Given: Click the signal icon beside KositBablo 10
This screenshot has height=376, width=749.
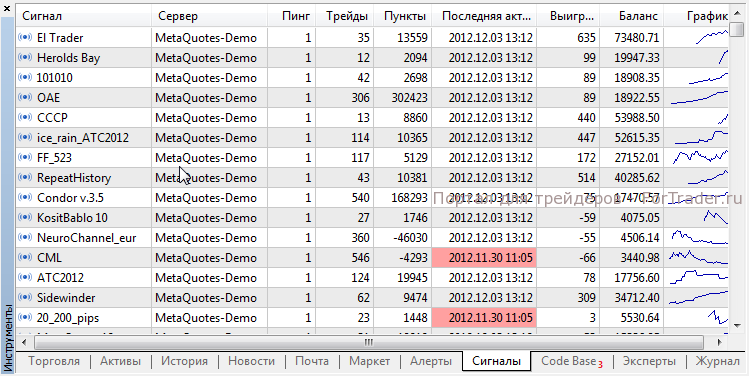Looking at the screenshot, I should pyautogui.click(x=25, y=218).
